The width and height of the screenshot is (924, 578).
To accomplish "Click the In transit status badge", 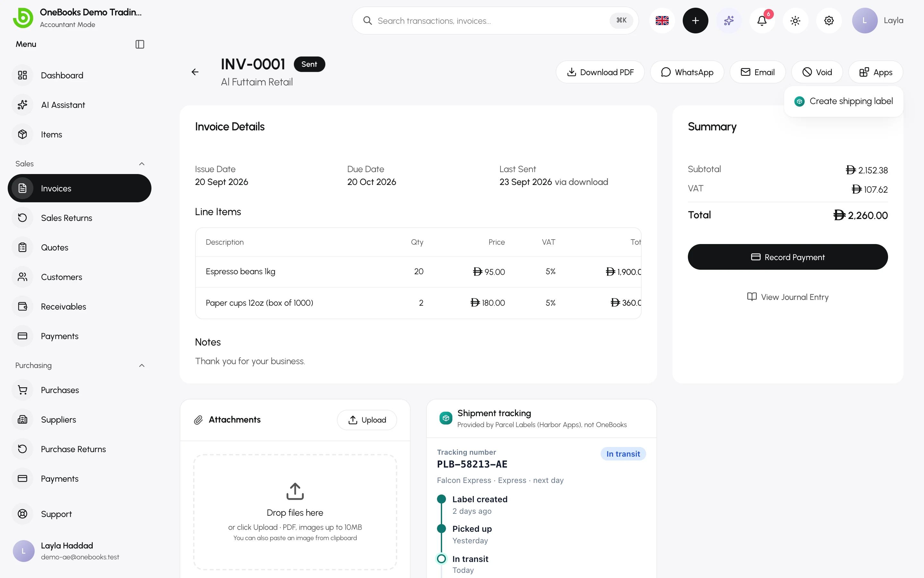I will [623, 454].
